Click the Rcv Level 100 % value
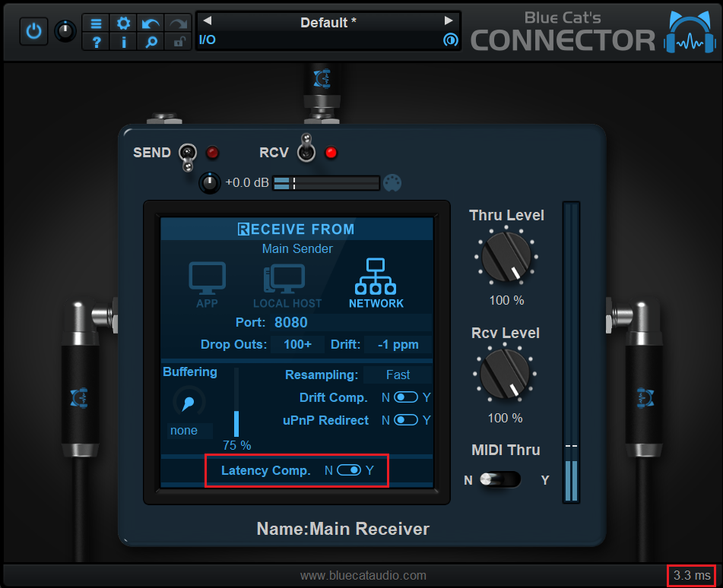The height and width of the screenshot is (588, 723). point(505,418)
